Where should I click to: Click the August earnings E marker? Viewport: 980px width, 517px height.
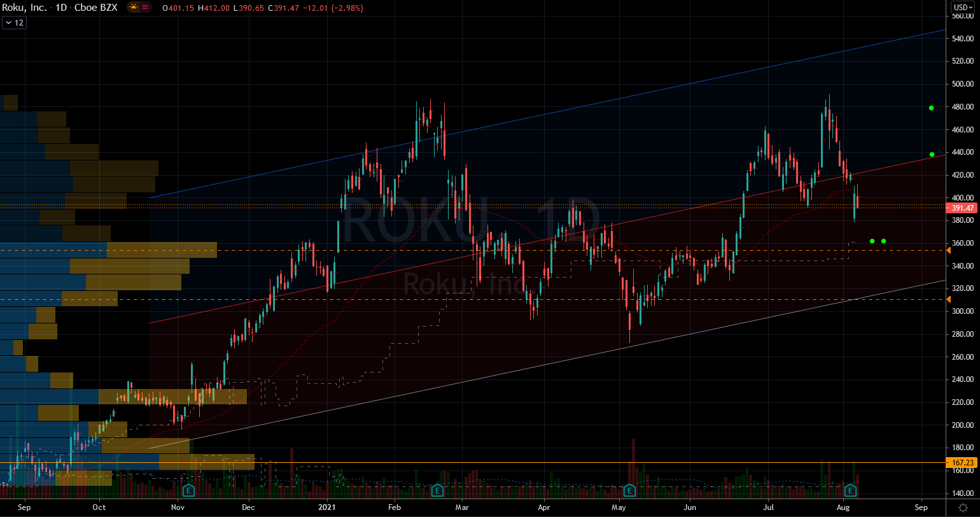[x=850, y=490]
